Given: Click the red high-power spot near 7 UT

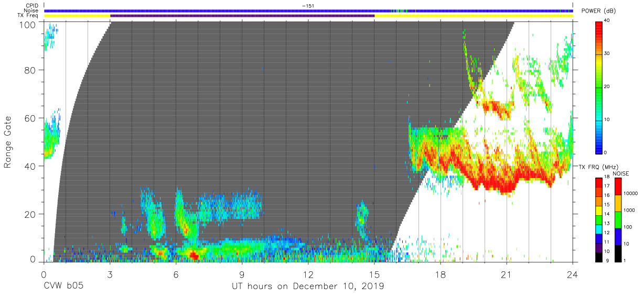Looking at the screenshot, I should pyautogui.click(x=194, y=256).
